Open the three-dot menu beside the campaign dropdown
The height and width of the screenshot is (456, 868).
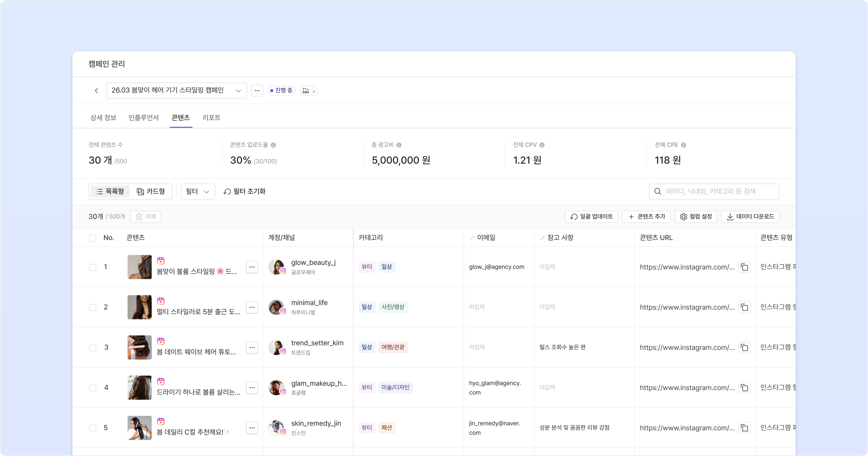click(257, 90)
